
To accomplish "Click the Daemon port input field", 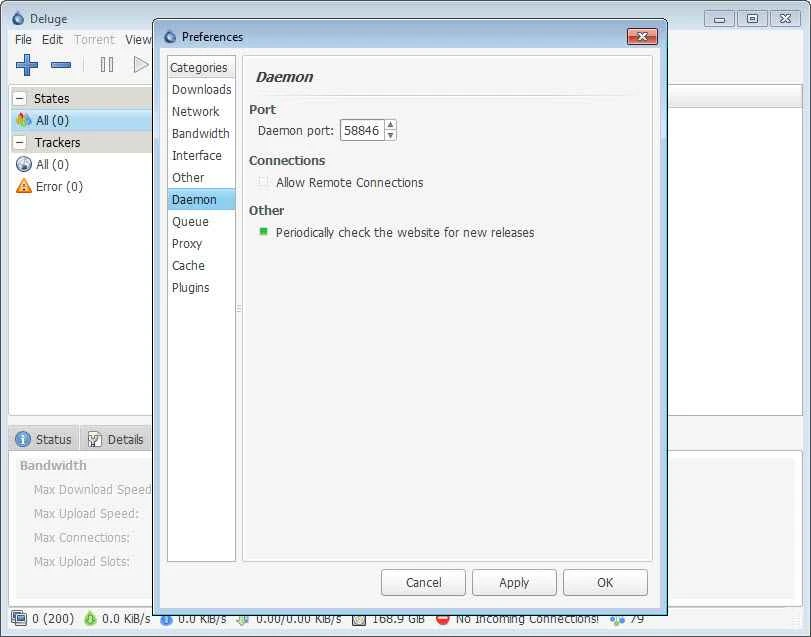I will 363,130.
